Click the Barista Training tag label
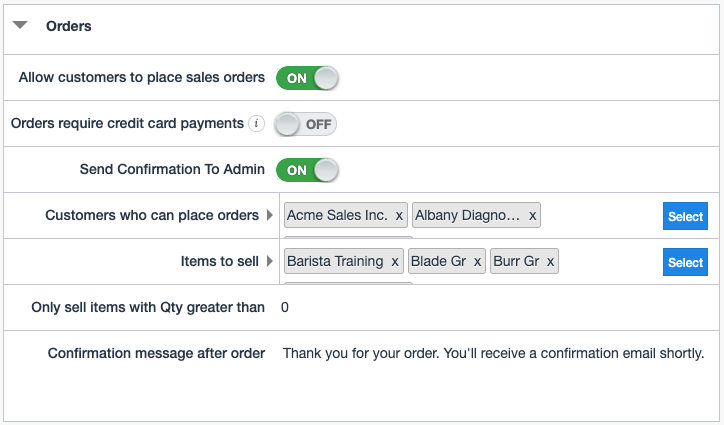The image size is (724, 425). click(335, 262)
